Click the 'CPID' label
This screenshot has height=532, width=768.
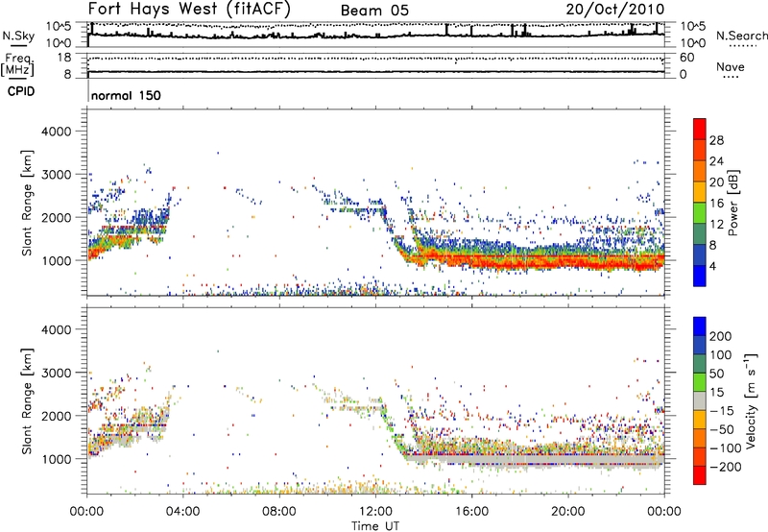[x=21, y=91]
